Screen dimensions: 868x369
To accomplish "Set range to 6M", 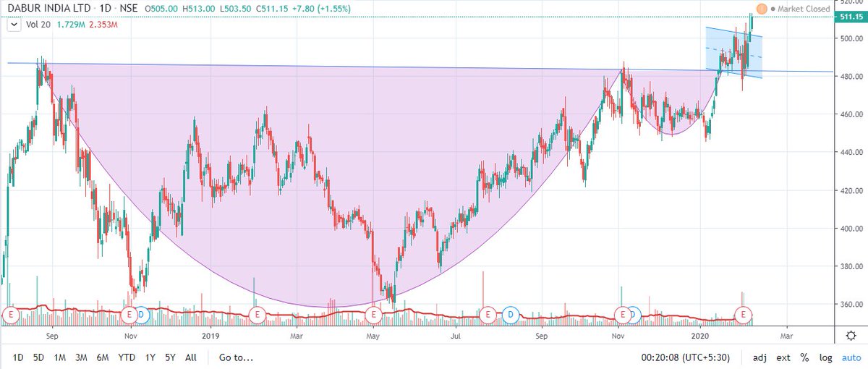I will [103, 357].
